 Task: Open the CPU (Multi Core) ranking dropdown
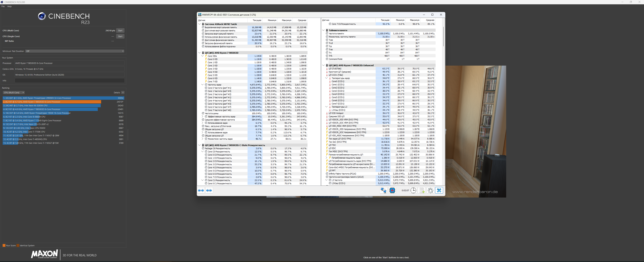pos(13,93)
